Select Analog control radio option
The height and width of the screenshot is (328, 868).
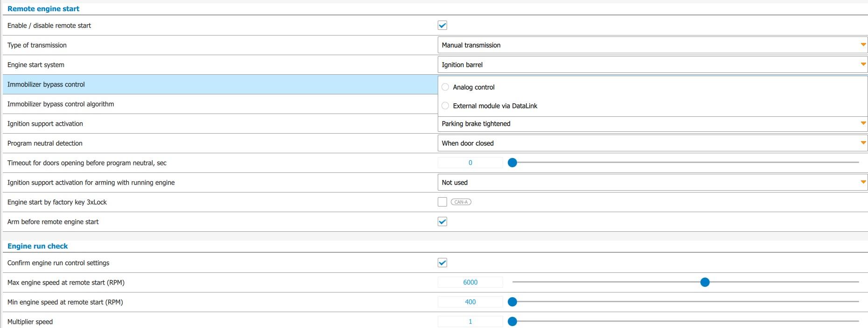coord(445,87)
